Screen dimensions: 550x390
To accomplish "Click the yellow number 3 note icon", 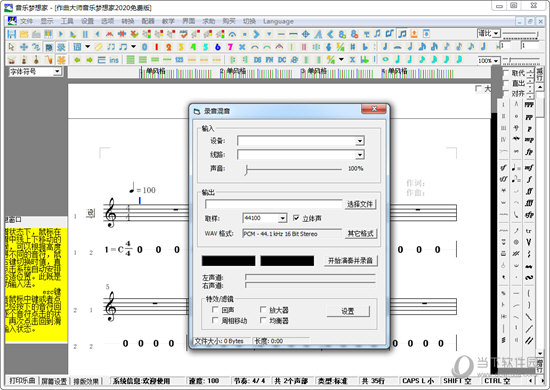I will tap(181, 47).
